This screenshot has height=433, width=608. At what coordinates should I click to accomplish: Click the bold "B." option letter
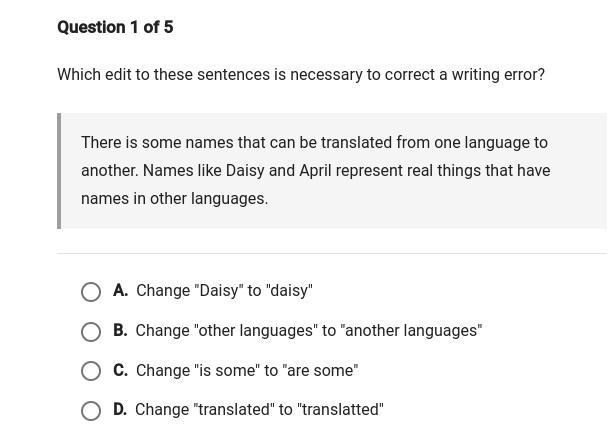pyautogui.click(x=120, y=331)
